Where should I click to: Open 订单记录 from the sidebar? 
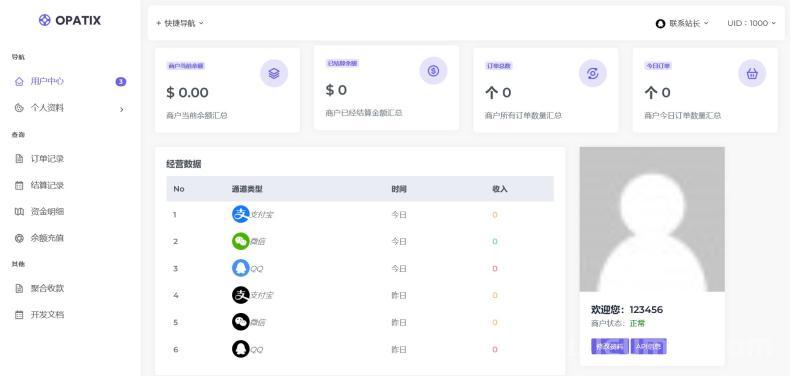(47, 159)
